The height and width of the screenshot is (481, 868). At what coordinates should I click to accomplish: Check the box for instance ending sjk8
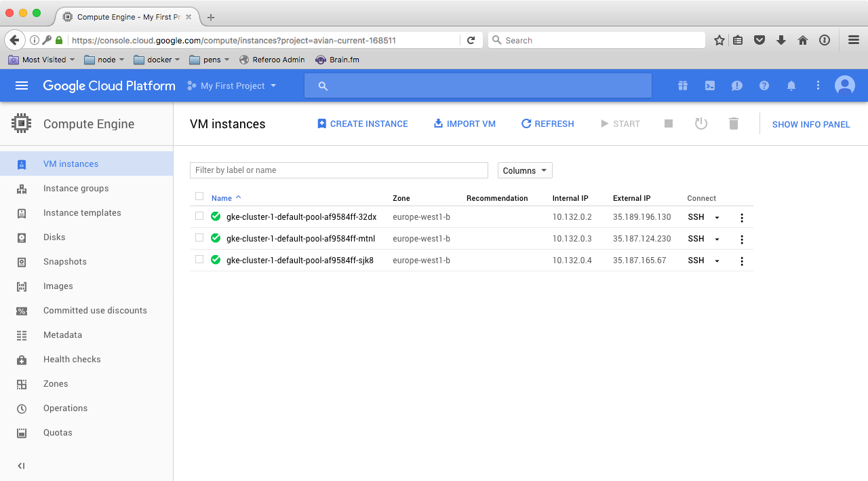point(199,260)
